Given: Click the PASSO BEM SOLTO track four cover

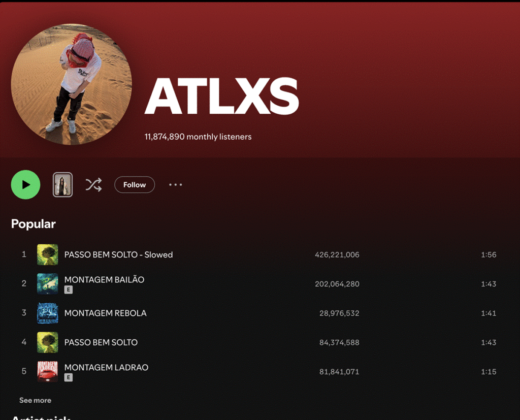Looking at the screenshot, I should click(47, 342).
